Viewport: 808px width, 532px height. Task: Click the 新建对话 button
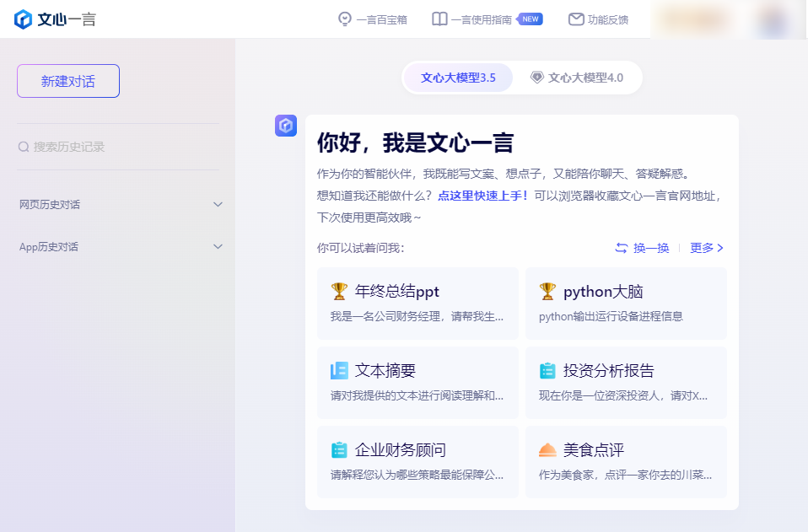click(68, 81)
